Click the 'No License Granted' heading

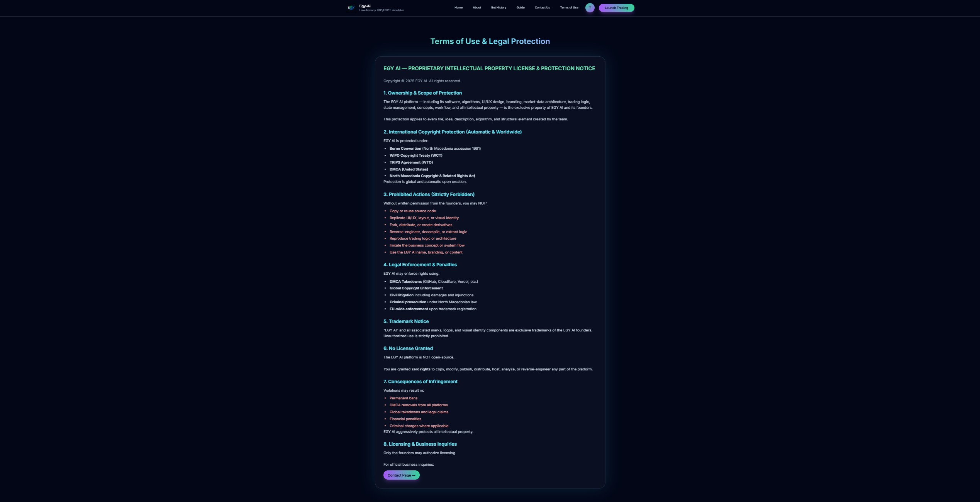tap(408, 348)
